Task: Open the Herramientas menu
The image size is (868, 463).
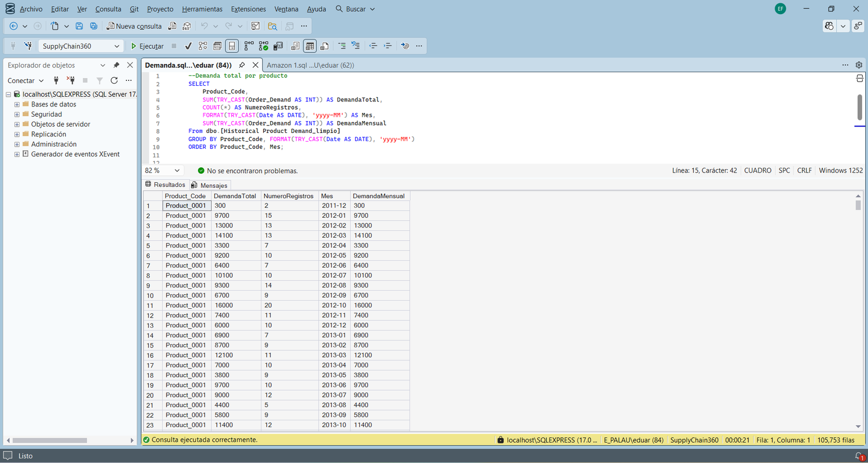Action: point(202,9)
